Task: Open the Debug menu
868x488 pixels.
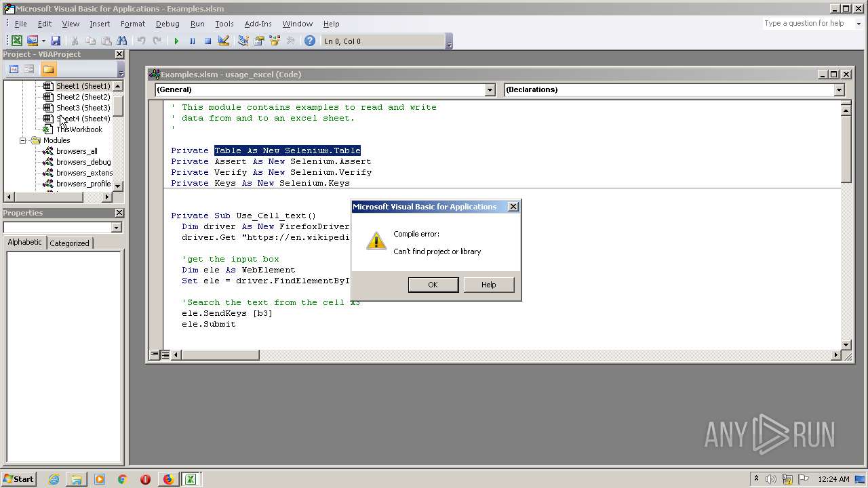Action: tap(167, 24)
